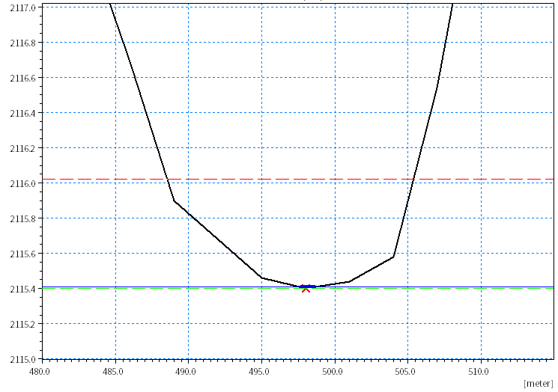
Task: Select the thick blue water segment at channel bed
Action: 308,287
